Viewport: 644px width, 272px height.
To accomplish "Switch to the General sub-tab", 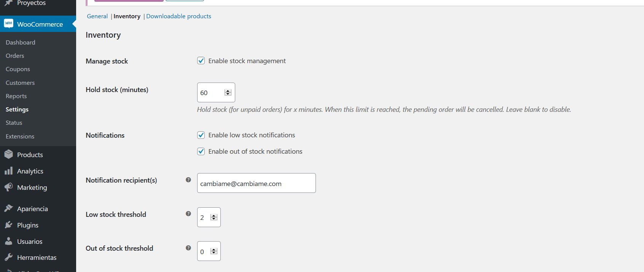I will click(97, 16).
